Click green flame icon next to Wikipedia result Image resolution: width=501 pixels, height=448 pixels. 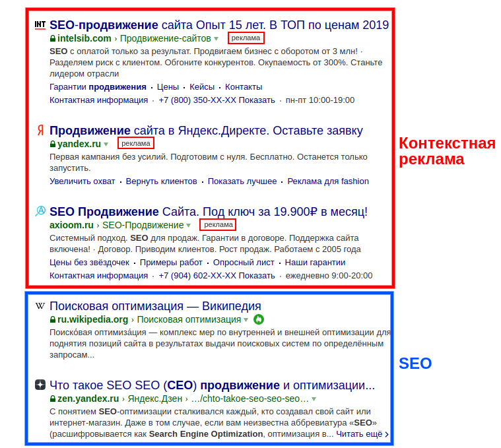tap(259, 319)
